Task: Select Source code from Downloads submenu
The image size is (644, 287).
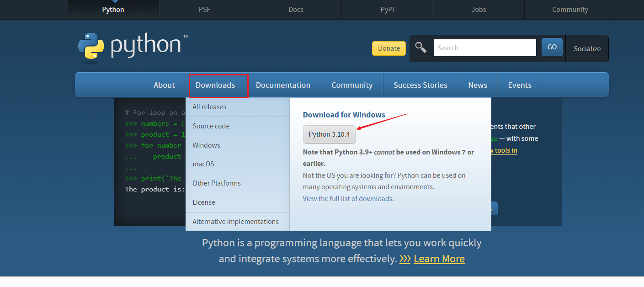Action: click(x=238, y=126)
